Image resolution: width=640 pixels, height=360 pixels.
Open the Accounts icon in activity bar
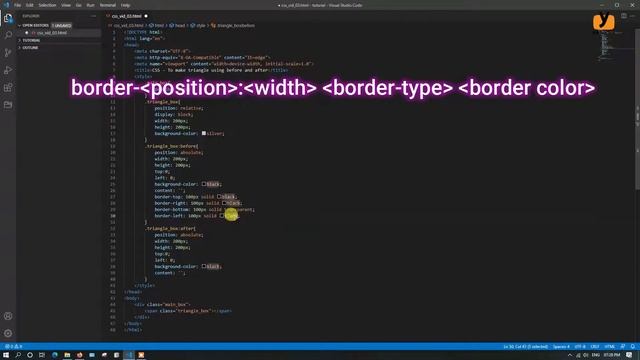pyautogui.click(x=8, y=316)
